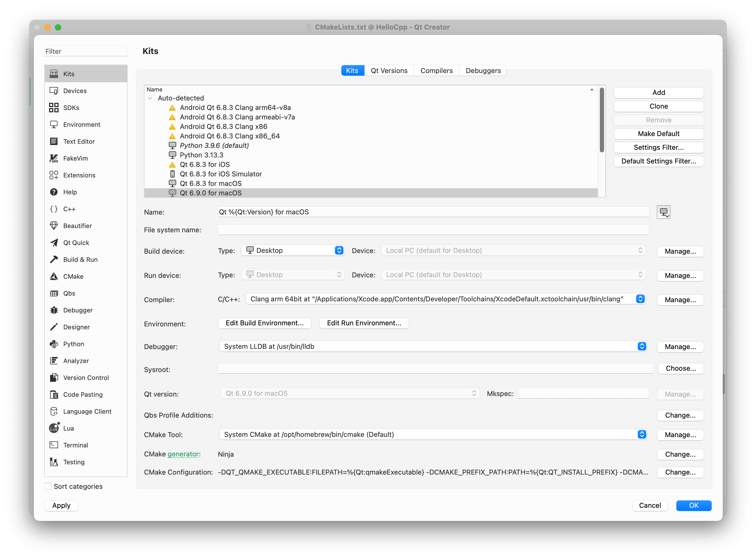This screenshot has width=756, height=560.
Task: Open the C/C++ compiler dropdown
Action: point(445,299)
